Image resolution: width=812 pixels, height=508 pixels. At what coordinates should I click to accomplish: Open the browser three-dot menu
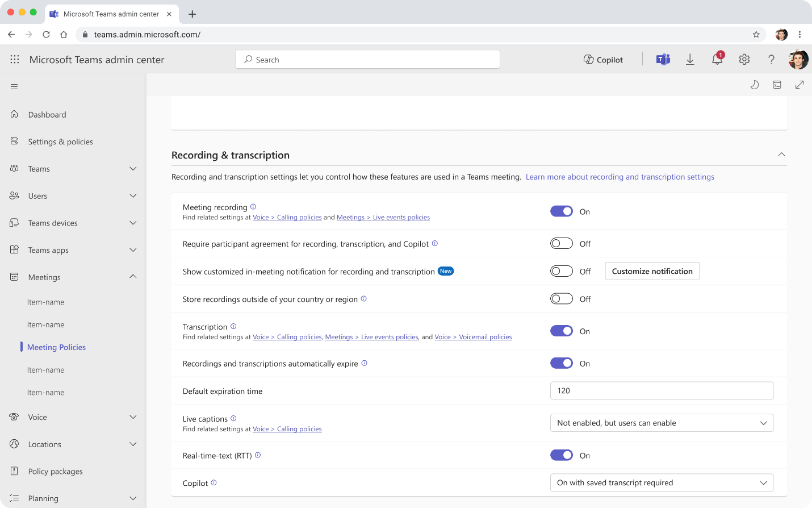click(x=800, y=35)
